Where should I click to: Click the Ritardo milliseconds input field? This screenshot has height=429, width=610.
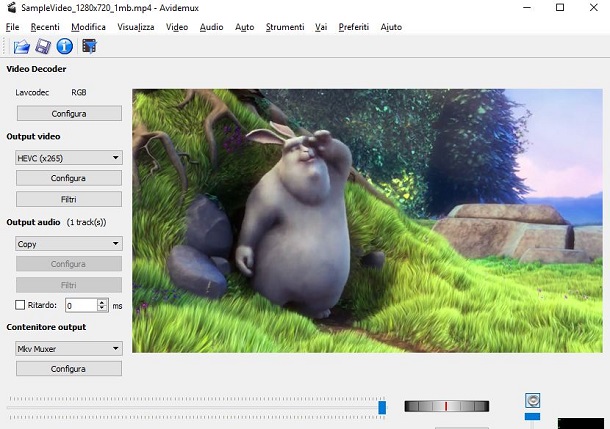81,305
